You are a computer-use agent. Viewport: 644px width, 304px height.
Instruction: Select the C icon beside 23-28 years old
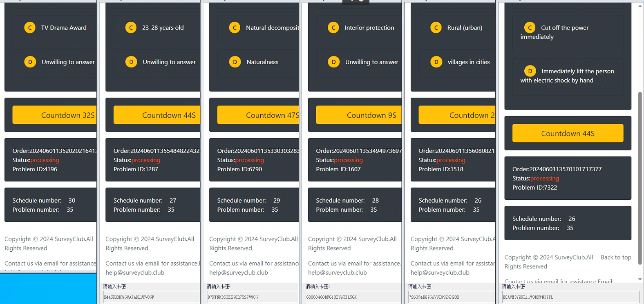tap(131, 27)
